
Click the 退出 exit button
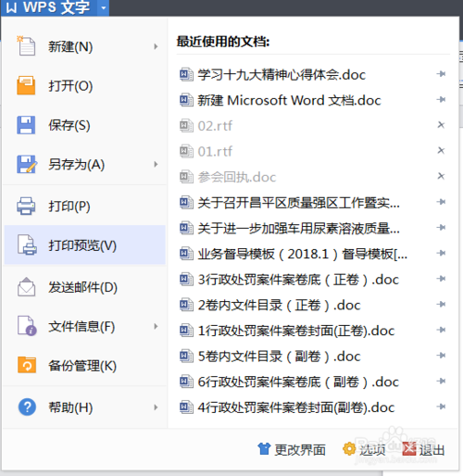tap(423, 449)
